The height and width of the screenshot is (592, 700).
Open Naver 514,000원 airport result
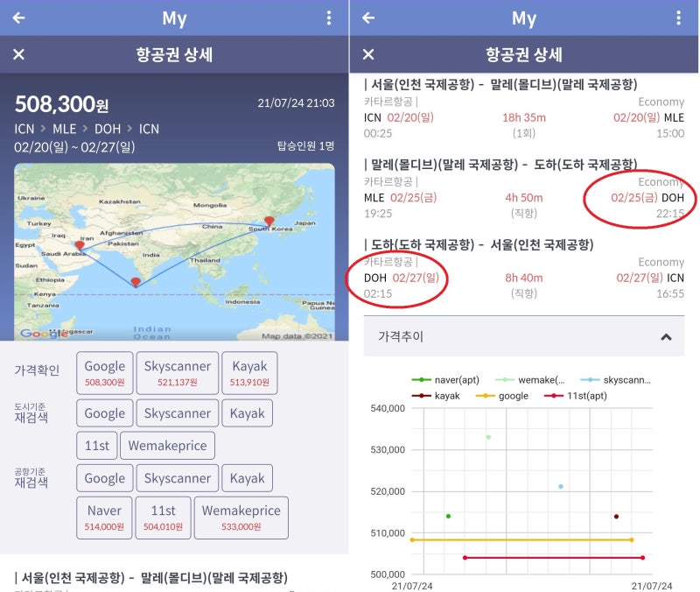pyautogui.click(x=104, y=518)
